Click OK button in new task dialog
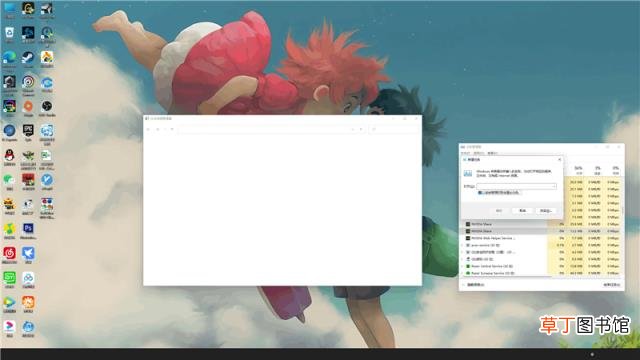Image resolution: width=640 pixels, height=360 pixels. tap(499, 211)
